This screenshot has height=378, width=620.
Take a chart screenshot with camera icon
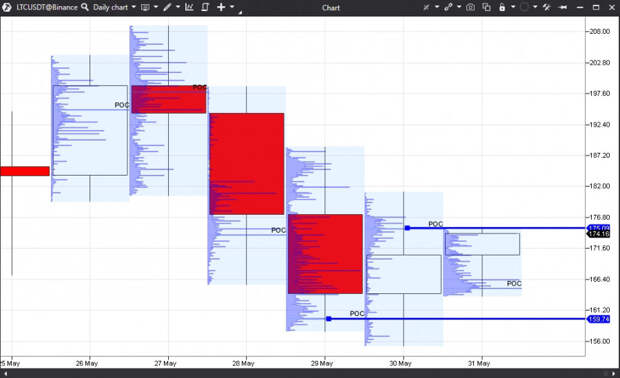pos(471,7)
